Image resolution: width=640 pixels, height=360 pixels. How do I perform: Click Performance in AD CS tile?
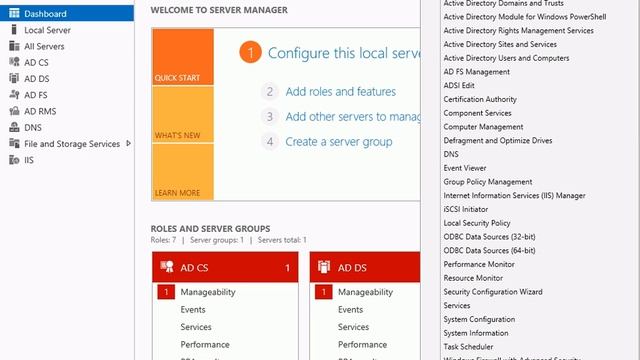pos(205,344)
